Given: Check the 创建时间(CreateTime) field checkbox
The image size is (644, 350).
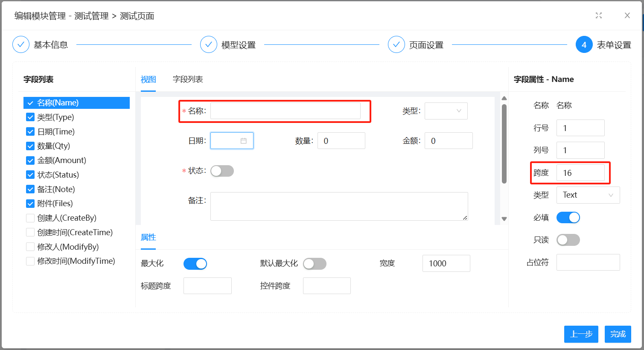Looking at the screenshot, I should (x=30, y=232).
